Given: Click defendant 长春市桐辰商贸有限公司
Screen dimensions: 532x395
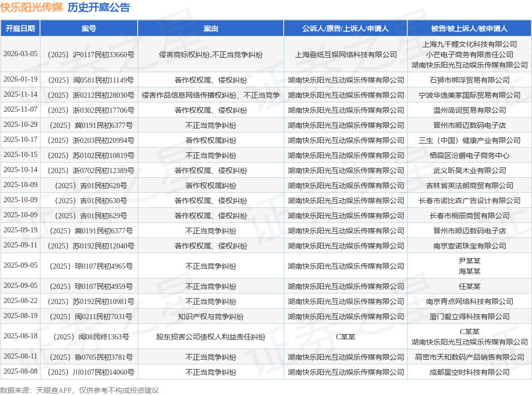Looking at the screenshot, I should coord(470,216).
